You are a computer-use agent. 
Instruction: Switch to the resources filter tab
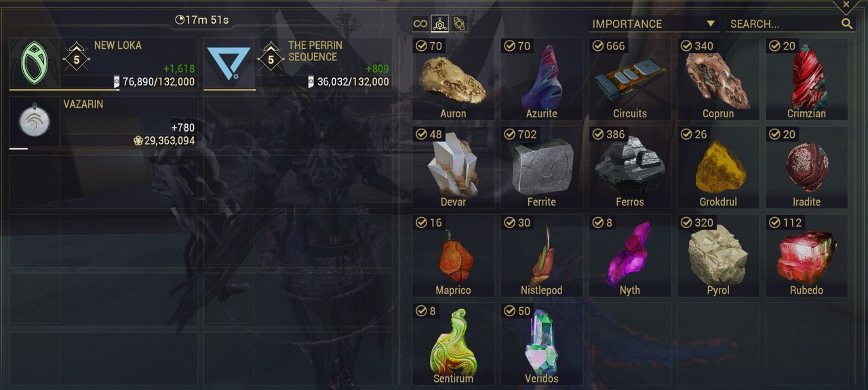(x=440, y=24)
